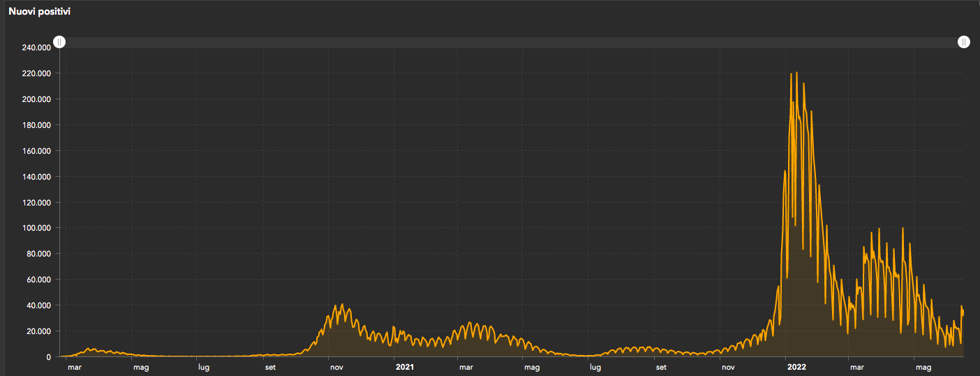This screenshot has width=980, height=376.
Task: Click the 240.000 y-axis label
Action: click(x=36, y=48)
